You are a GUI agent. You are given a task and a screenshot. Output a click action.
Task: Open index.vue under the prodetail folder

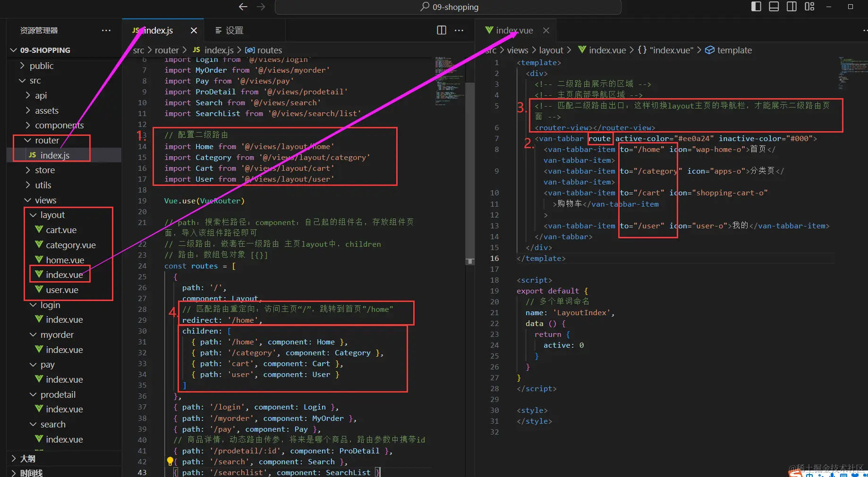click(x=64, y=409)
